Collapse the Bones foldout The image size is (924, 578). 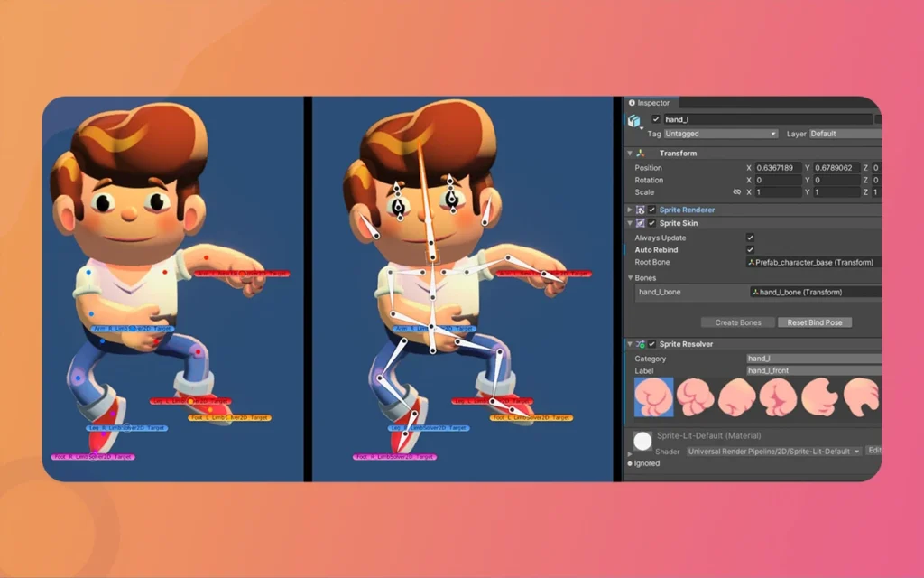(629, 278)
